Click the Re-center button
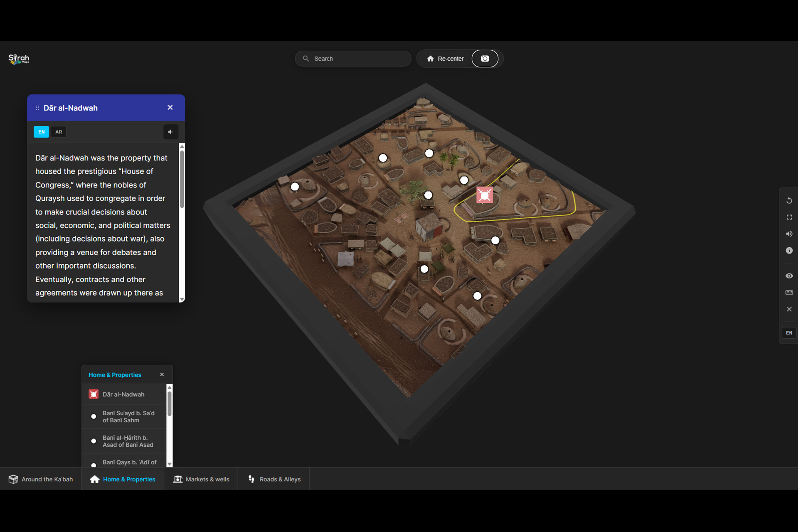The width and height of the screenshot is (798, 532). coord(445,59)
